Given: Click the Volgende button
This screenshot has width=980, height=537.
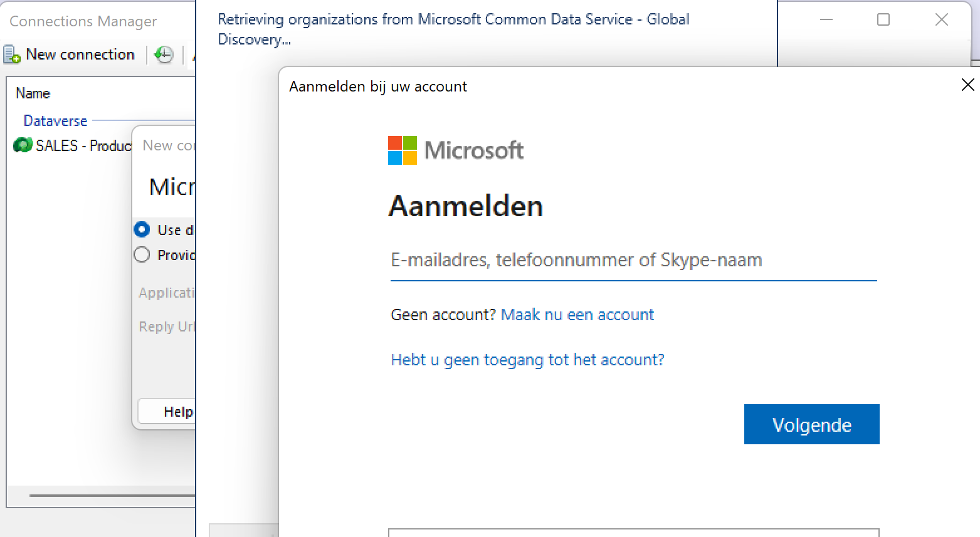Looking at the screenshot, I should click(811, 424).
